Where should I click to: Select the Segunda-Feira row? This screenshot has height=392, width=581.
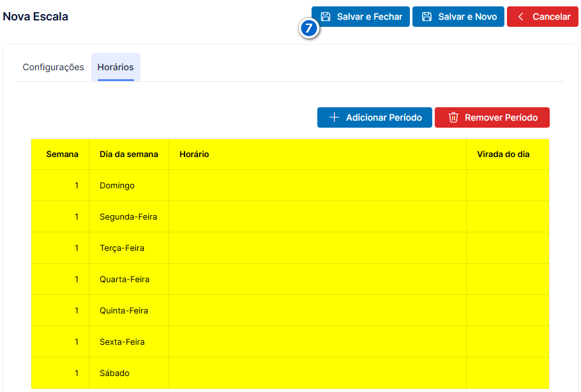pos(290,216)
